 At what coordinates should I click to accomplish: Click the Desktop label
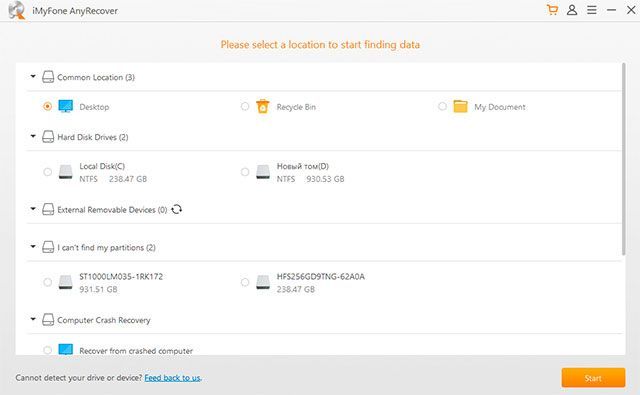[x=94, y=107]
